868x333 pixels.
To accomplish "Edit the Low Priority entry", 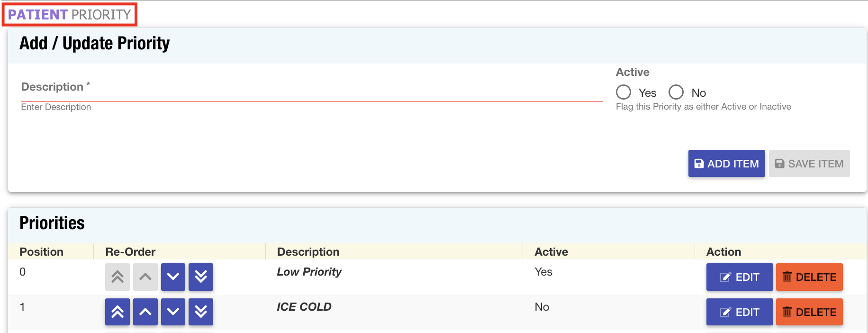I will (739, 277).
